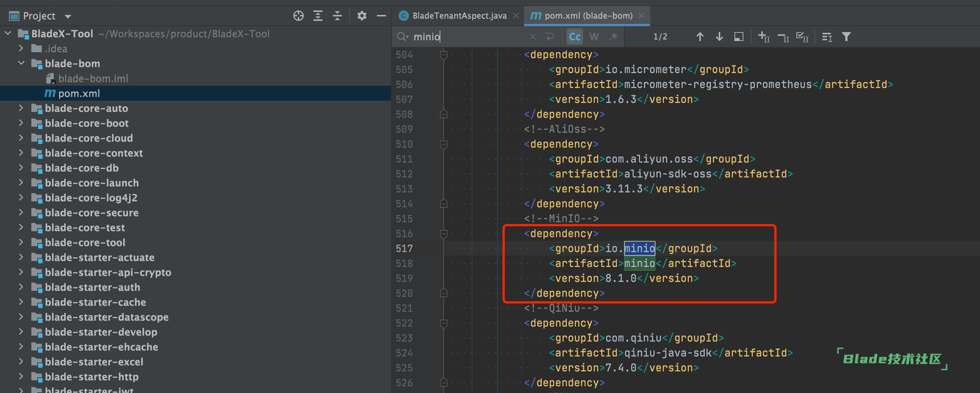
Task: Click highlighted minio in groupId line
Action: click(640, 248)
